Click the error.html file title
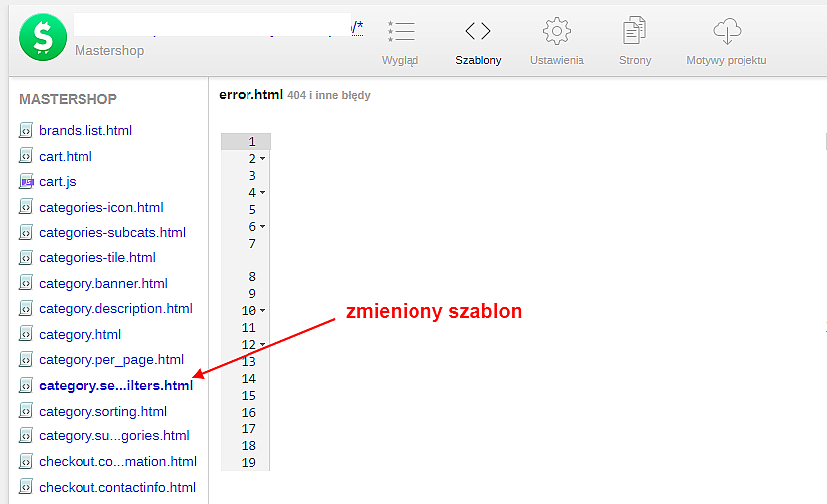 click(251, 94)
